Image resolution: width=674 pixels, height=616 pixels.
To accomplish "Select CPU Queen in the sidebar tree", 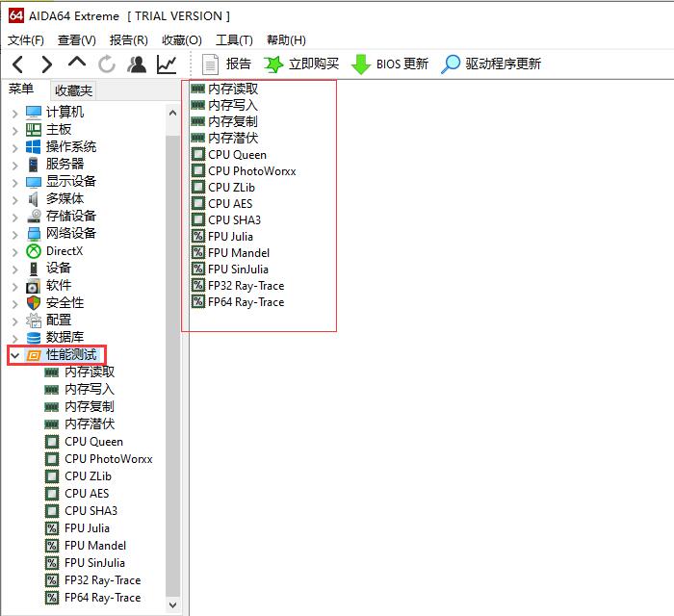I will pyautogui.click(x=93, y=442).
